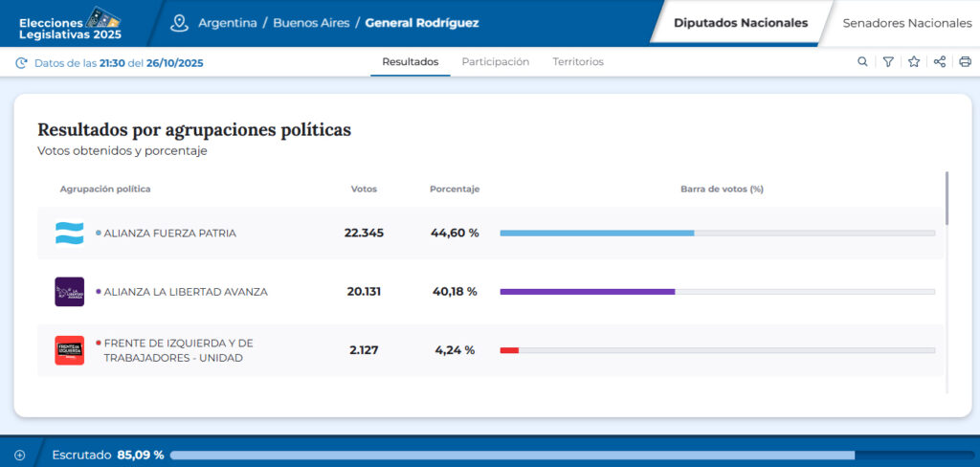The width and height of the screenshot is (980, 467).
Task: Switch to Senadores Nacionales tab
Action: [905, 23]
